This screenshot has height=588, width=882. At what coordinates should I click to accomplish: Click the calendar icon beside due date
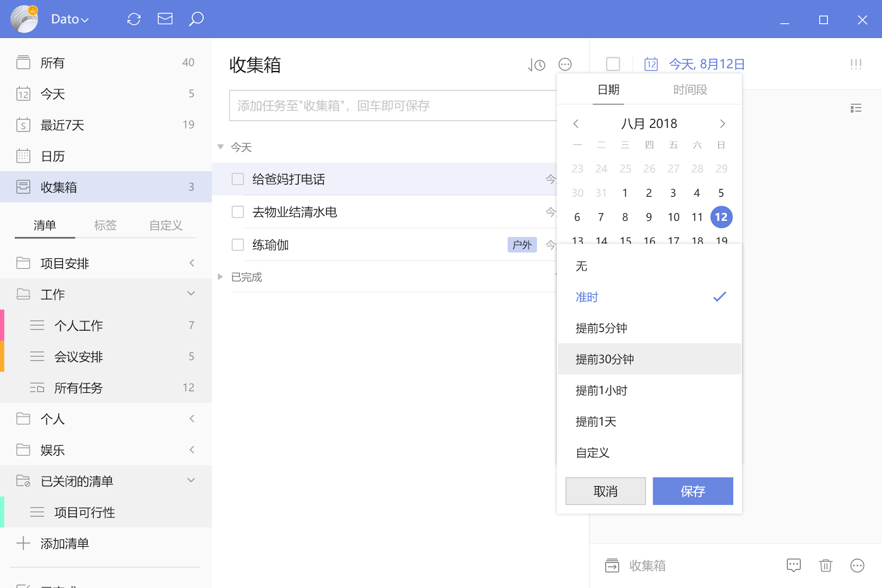click(651, 64)
